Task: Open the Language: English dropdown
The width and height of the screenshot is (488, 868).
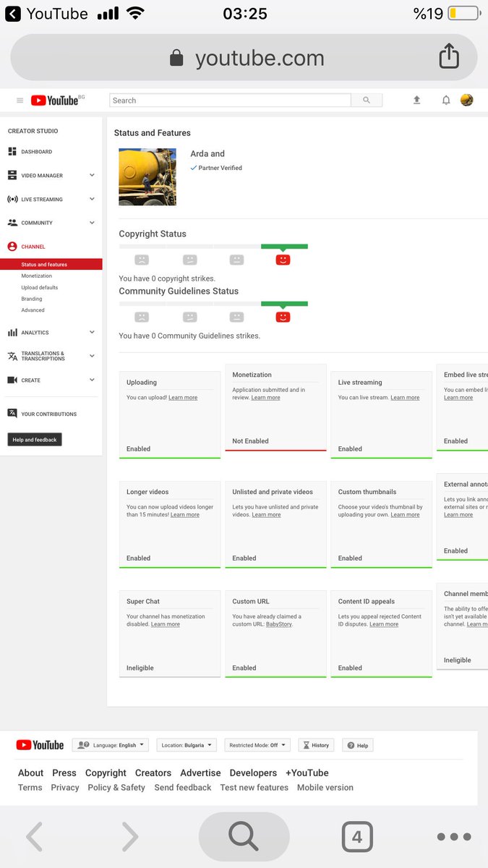Action: point(110,745)
